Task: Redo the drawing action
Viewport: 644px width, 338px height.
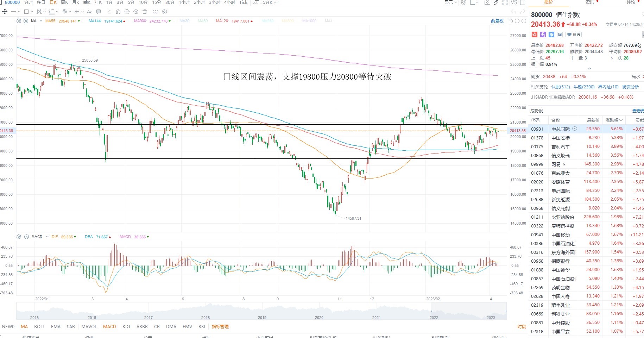Action: tap(523, 12)
